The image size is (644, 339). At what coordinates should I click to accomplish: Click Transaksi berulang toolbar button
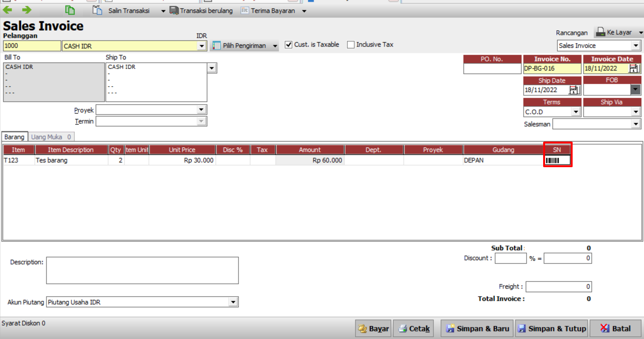201,10
